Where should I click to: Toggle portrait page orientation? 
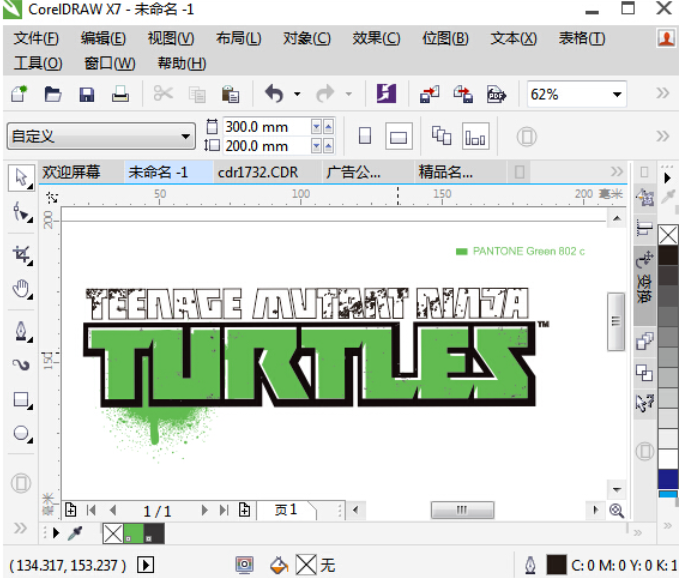pyautogui.click(x=365, y=136)
